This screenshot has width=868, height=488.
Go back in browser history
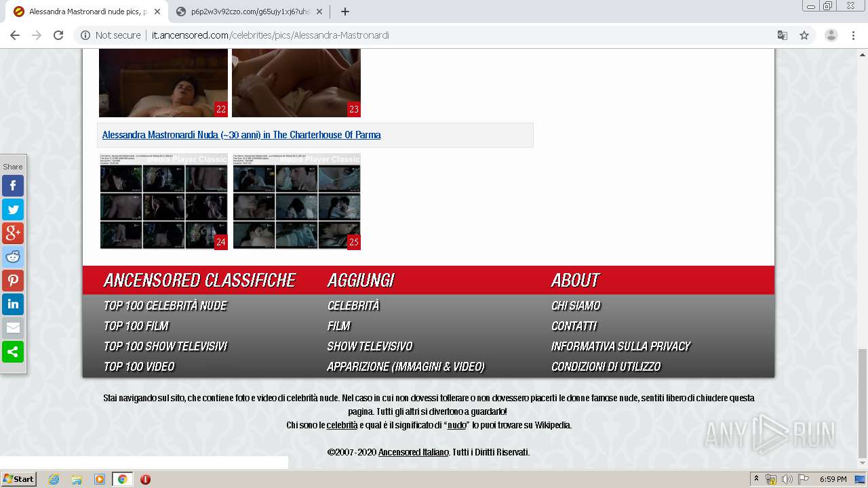(15, 35)
